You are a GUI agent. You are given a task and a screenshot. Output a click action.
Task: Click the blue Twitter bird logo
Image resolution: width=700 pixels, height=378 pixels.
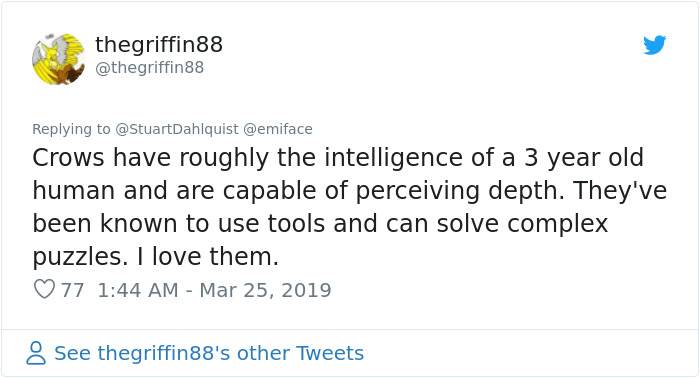coord(654,45)
